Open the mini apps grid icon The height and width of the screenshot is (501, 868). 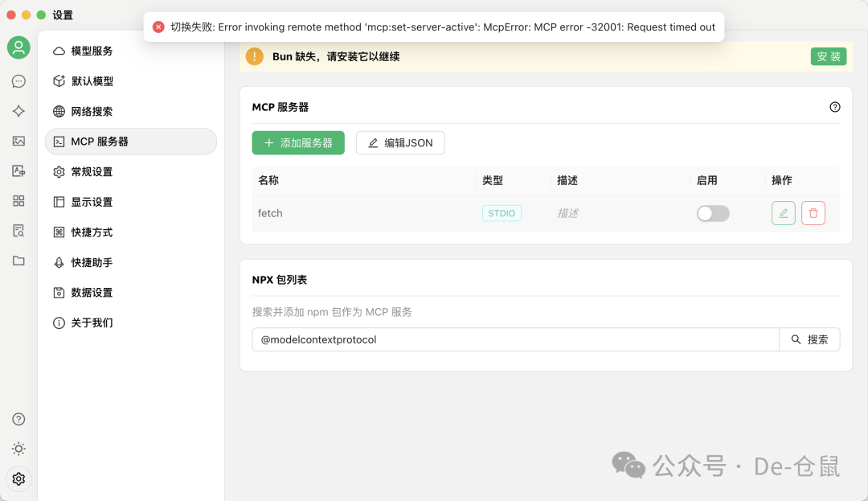point(18,201)
